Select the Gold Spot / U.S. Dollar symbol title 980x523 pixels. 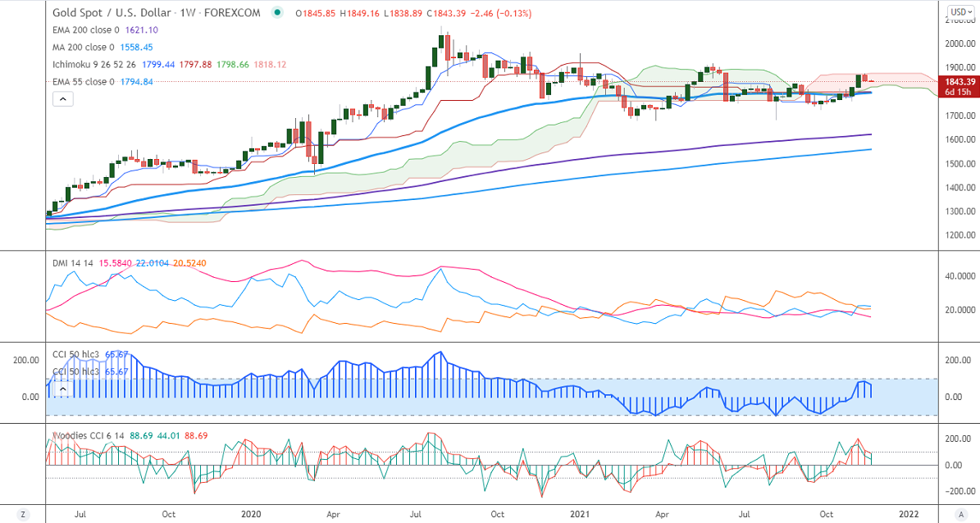(x=112, y=12)
